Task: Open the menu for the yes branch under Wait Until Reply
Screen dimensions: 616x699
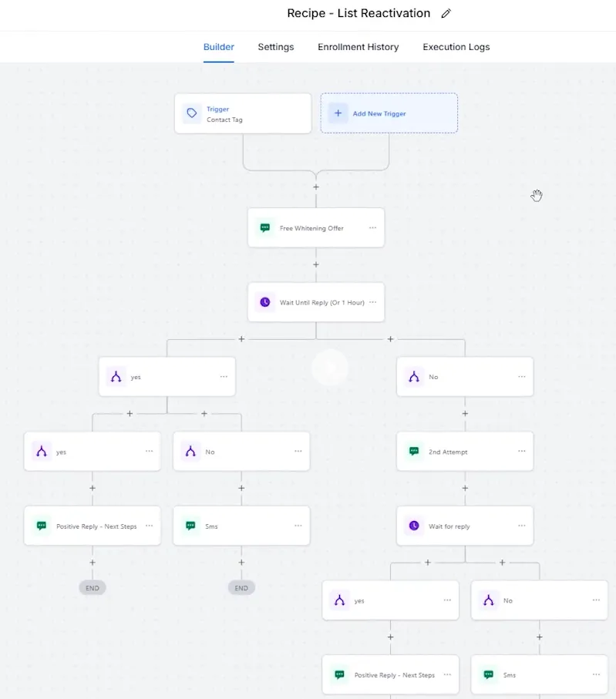Action: 224,377
